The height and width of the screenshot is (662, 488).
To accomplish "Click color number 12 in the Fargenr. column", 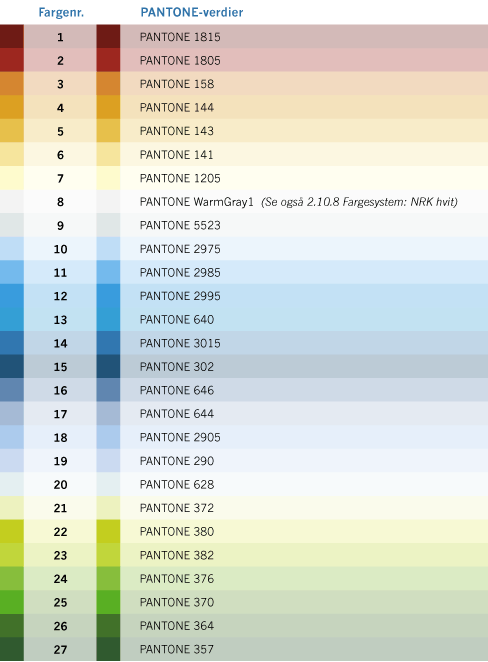I will pyautogui.click(x=60, y=296).
